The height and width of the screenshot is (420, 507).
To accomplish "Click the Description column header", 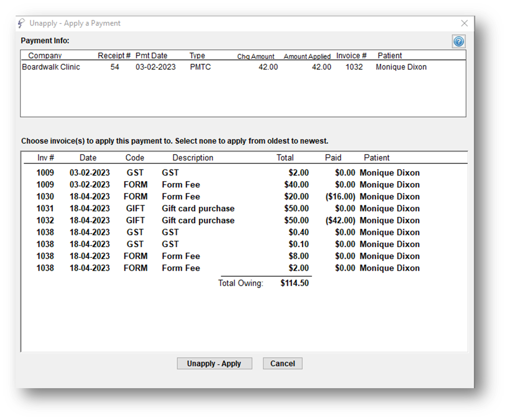I will coord(193,158).
